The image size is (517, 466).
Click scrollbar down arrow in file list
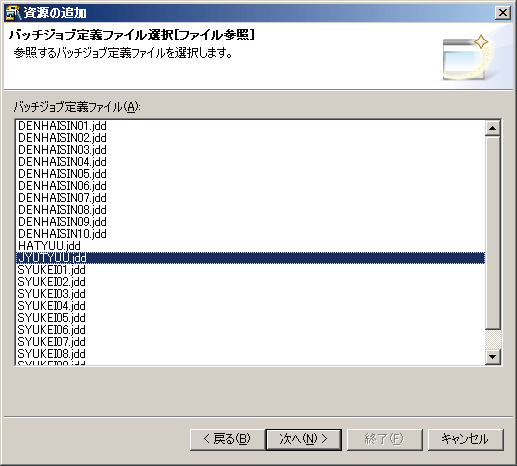point(492,357)
